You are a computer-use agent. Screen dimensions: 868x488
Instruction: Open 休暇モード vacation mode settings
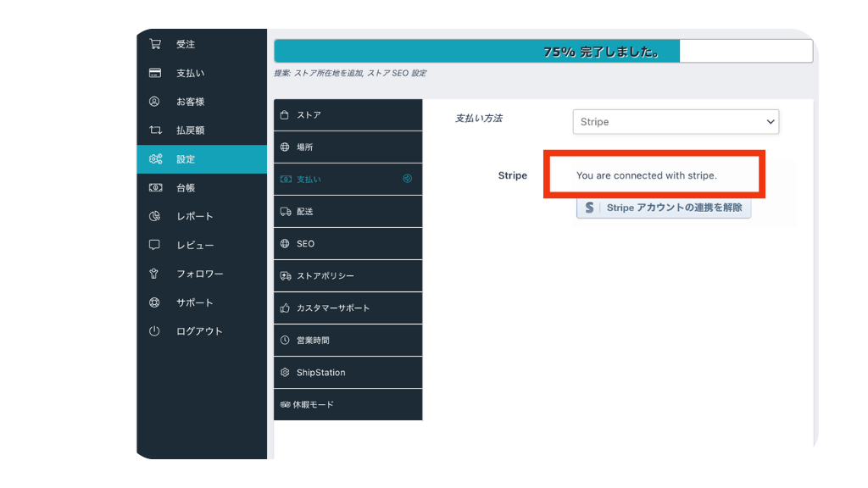(x=348, y=405)
